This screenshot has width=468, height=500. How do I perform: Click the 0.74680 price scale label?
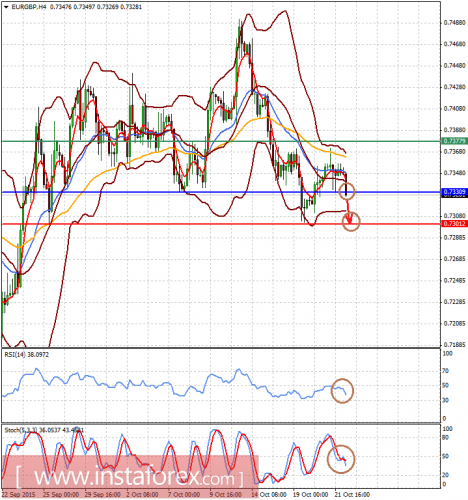point(455,44)
